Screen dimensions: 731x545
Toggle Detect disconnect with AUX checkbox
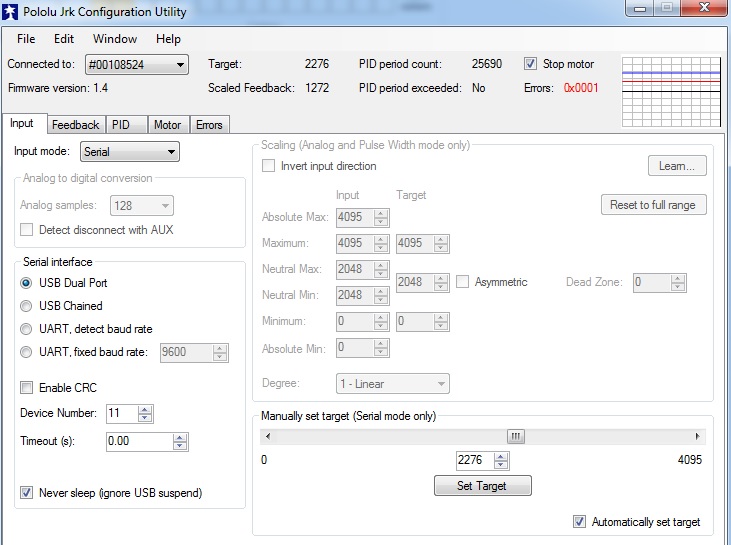[27, 230]
